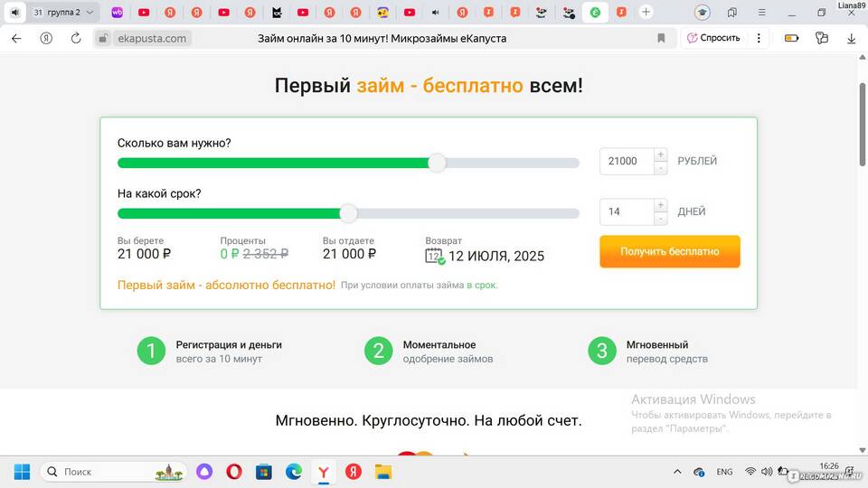Click the cloud sync icon in system tray
Image resolution: width=868 pixels, height=488 pixels.
tap(699, 472)
